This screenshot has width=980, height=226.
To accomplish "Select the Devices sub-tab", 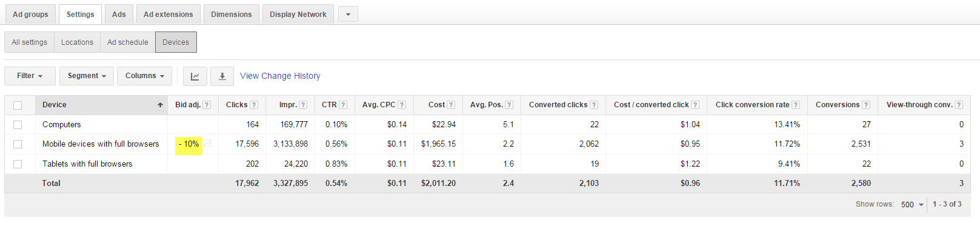I will (176, 42).
